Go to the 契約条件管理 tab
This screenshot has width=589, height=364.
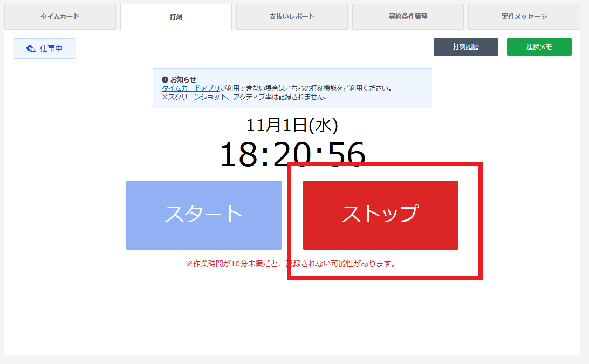click(408, 17)
